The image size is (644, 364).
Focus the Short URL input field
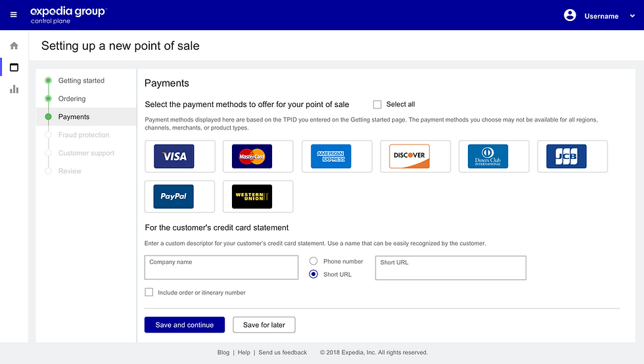point(451,268)
